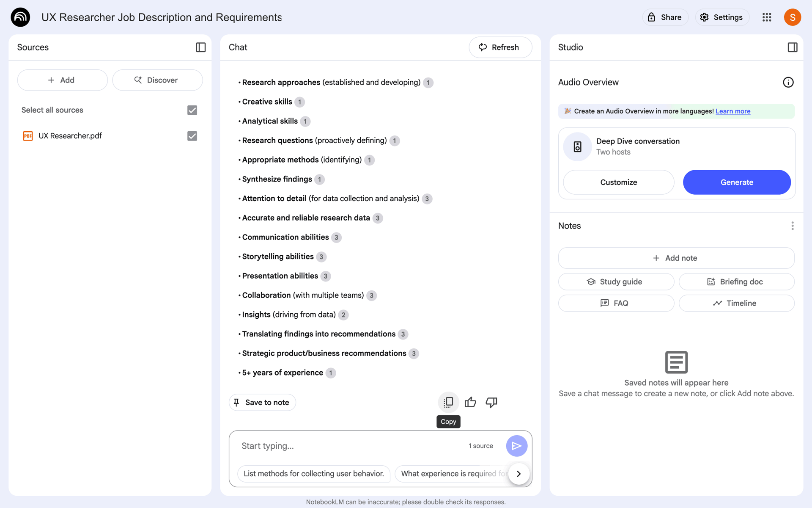Create a Briefing doc
Image resolution: width=812 pixels, height=508 pixels.
pyautogui.click(x=737, y=282)
